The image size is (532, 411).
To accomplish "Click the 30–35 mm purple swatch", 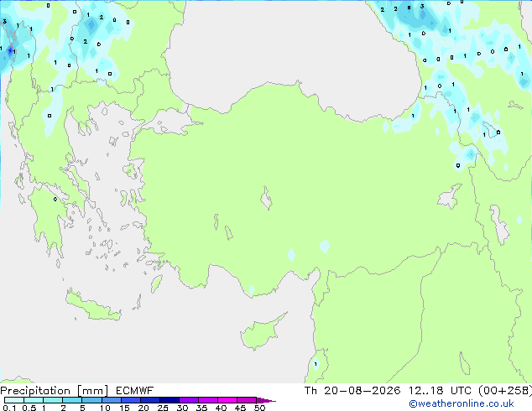I will [188, 400].
